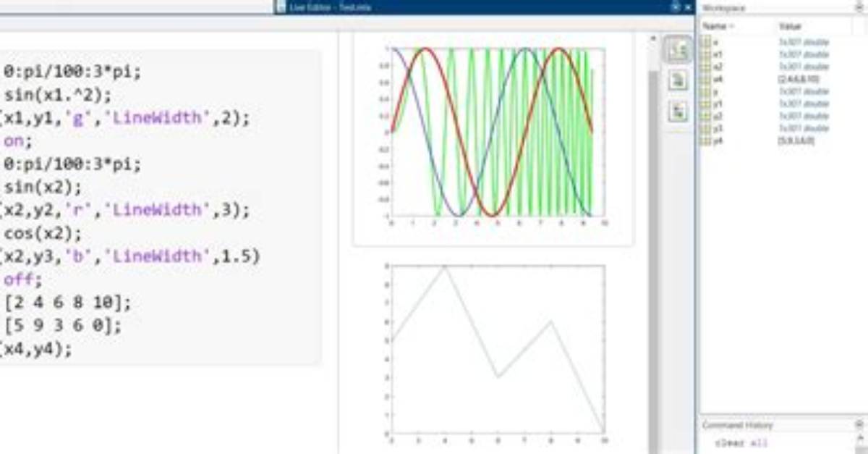Click the code line [5 9 3 6 0];

[x=62, y=326]
